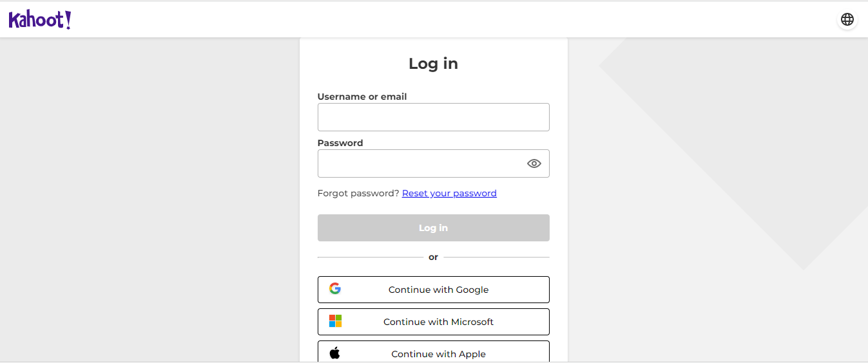Open the Reset your password link
Viewport: 868px width, 363px height.
point(449,193)
